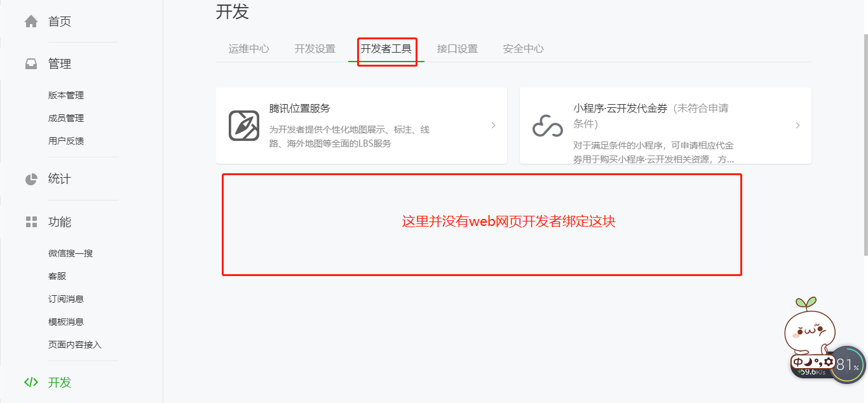Click the cloud icon for 小程序·云开发代金券
Screen dimensions: 868x403
point(548,126)
